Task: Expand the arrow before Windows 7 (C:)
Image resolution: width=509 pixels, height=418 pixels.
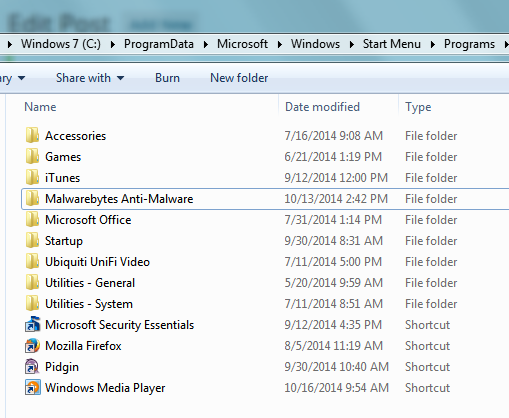Action: [10, 44]
